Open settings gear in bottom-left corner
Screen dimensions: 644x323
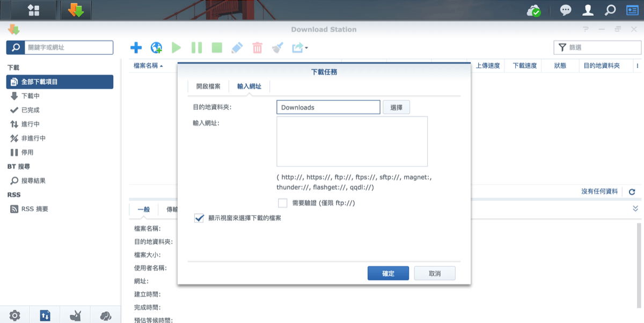[15, 316]
